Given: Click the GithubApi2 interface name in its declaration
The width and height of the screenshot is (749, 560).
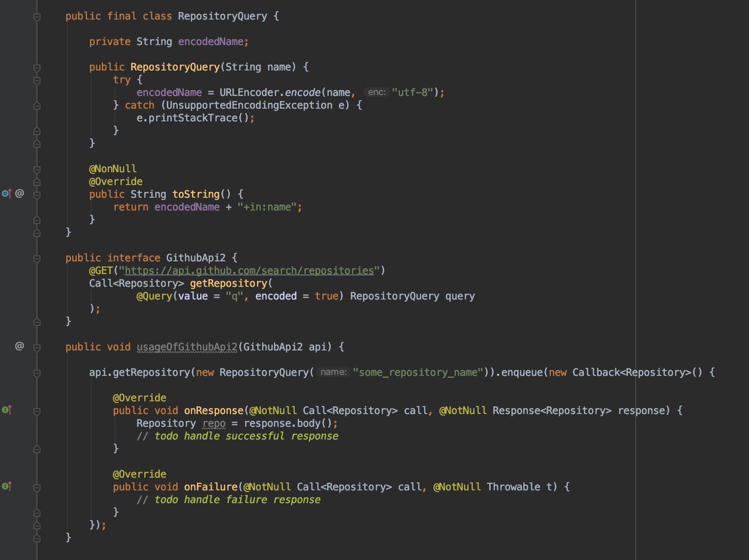Looking at the screenshot, I should coord(195,258).
